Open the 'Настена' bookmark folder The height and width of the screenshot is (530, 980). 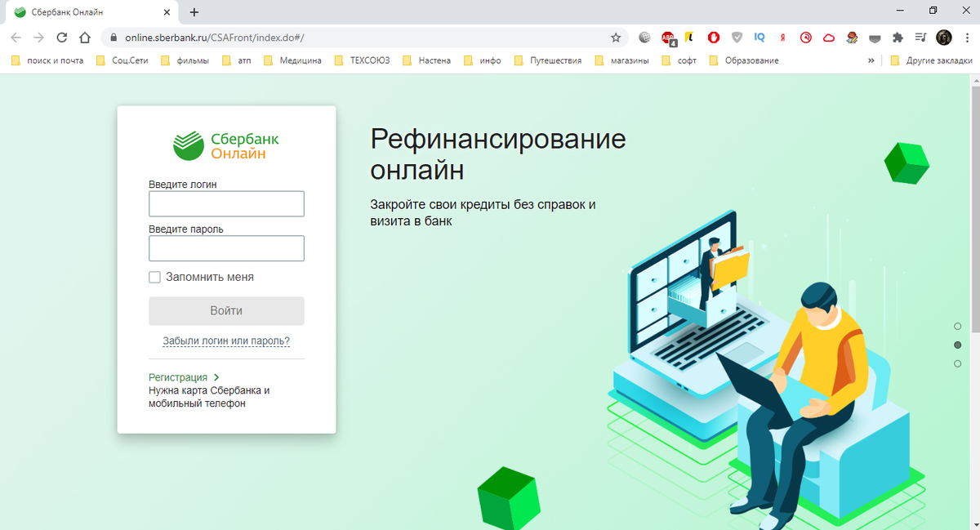pos(426,60)
